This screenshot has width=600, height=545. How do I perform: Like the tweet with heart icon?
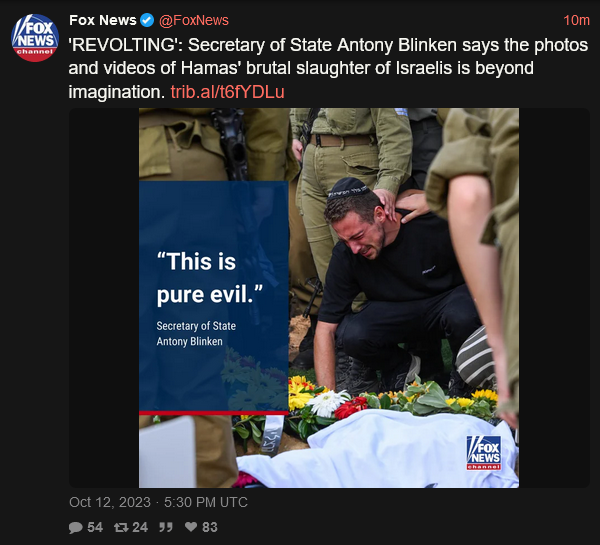(x=191, y=527)
